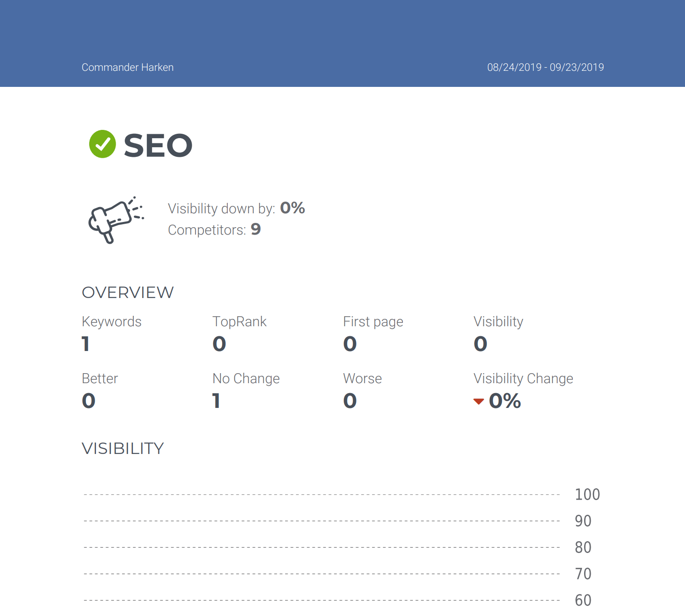This screenshot has width=685, height=616.
Task: Click the OVERVIEW section heading
Action: pos(127,292)
